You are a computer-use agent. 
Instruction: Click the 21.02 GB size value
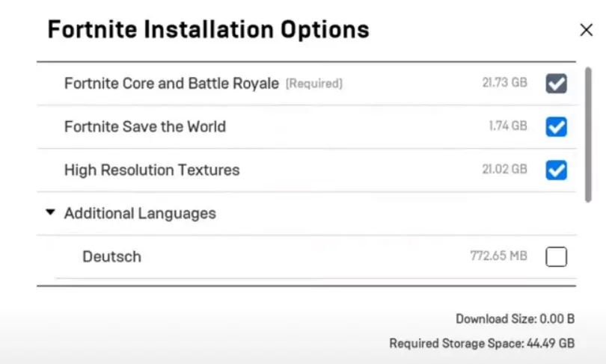504,170
